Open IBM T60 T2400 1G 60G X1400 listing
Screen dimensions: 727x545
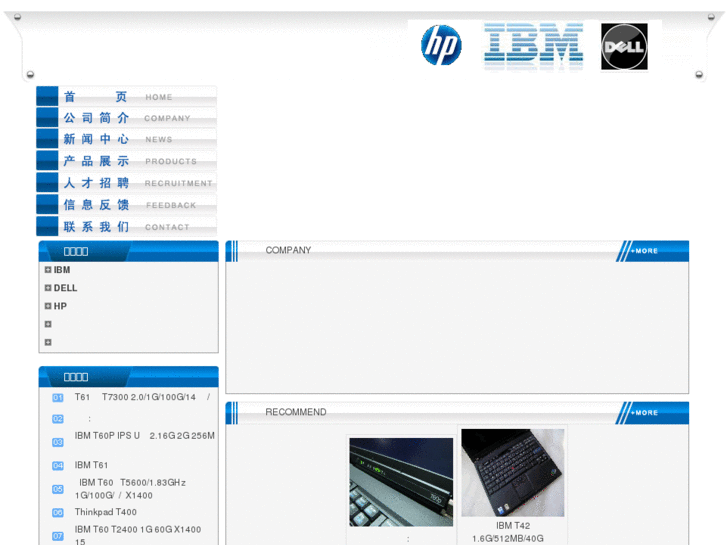[138, 535]
